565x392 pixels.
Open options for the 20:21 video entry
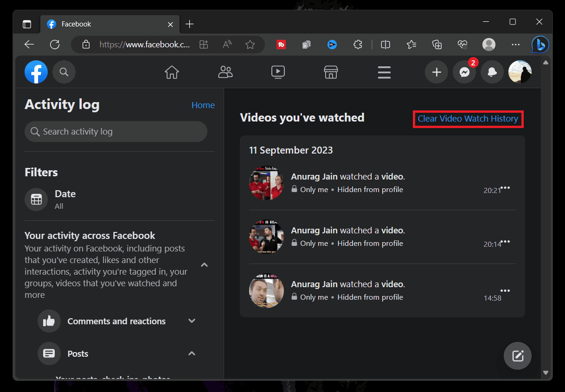click(505, 188)
